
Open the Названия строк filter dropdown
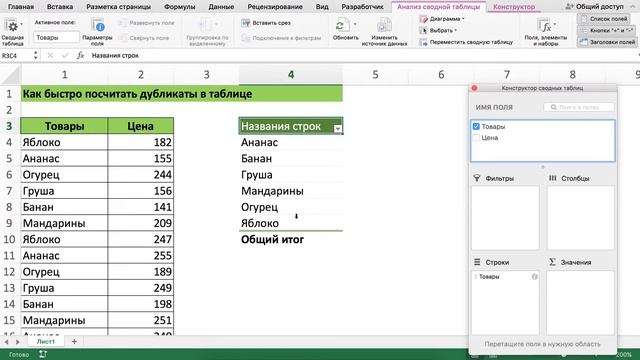(x=338, y=129)
